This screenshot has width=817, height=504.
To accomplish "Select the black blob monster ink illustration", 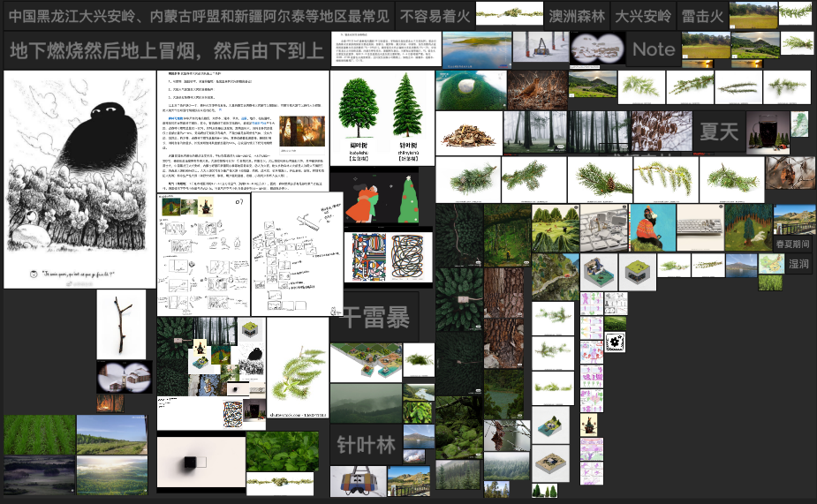I will click(x=79, y=180).
